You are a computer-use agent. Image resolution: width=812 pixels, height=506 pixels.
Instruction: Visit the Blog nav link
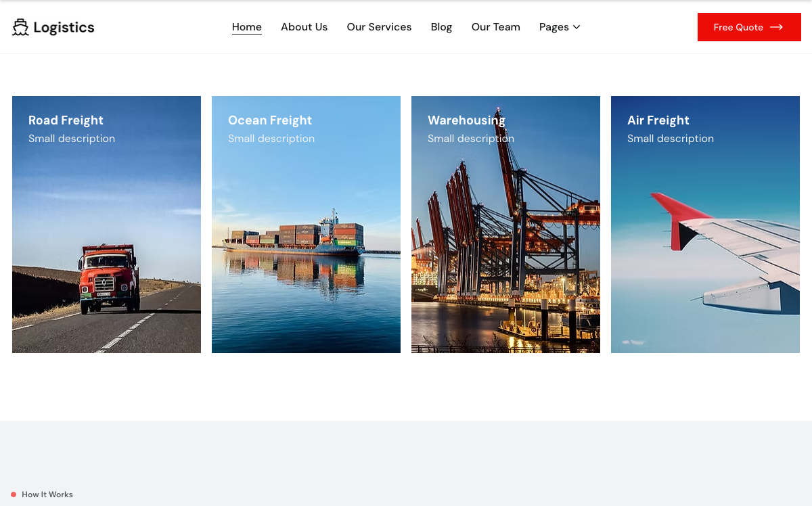441,27
